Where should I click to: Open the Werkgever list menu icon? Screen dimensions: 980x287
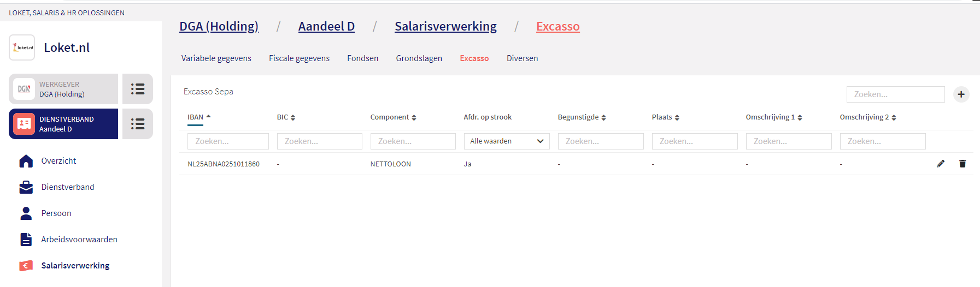coord(138,89)
